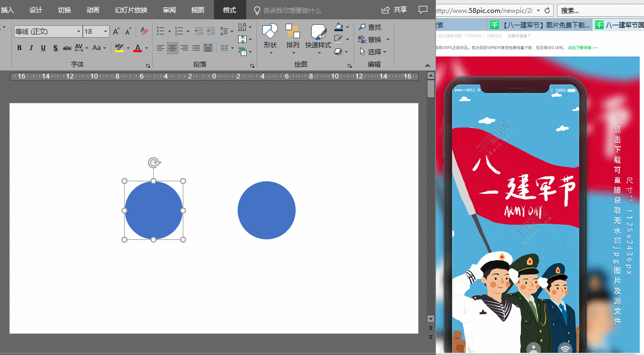Decrease list indent level
The width and height of the screenshot is (644, 355).
tap(199, 31)
